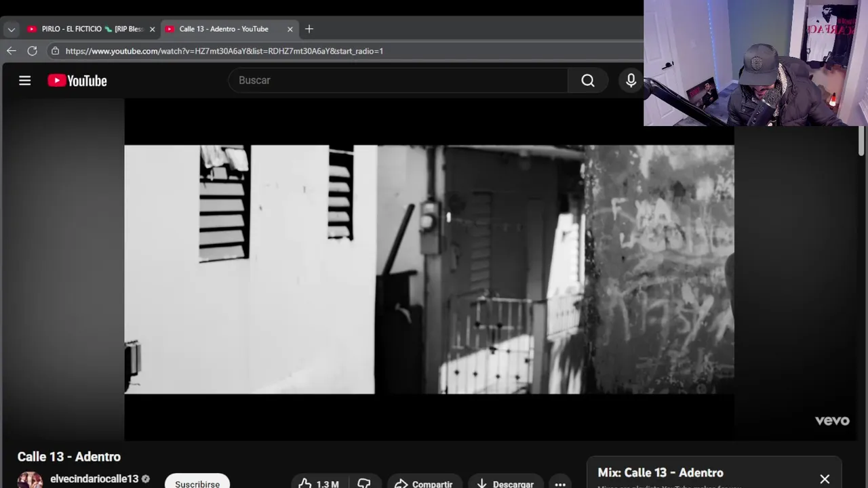This screenshot has height=488, width=868.
Task: Open more actions three-dot menu
Action: (x=560, y=483)
